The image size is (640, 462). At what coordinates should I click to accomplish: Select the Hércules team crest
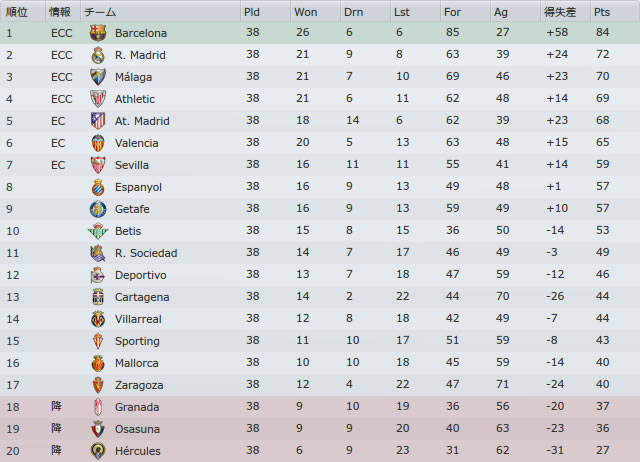click(98, 451)
